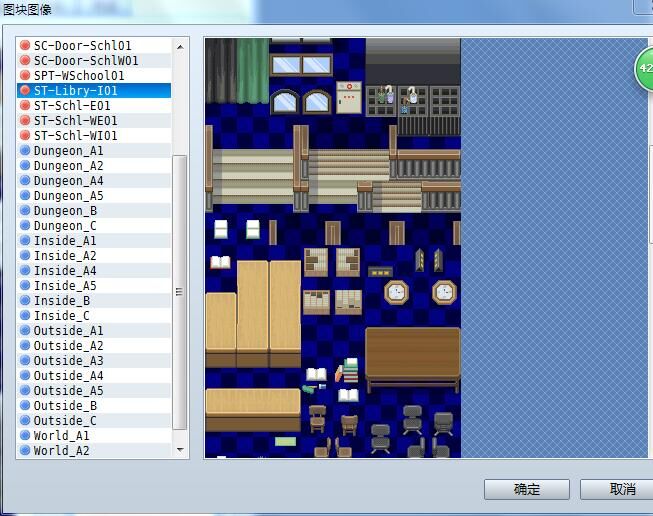Screen dimensions: 653x516
Task: Click blue icon beside Outside_A3
Action: 25,360
